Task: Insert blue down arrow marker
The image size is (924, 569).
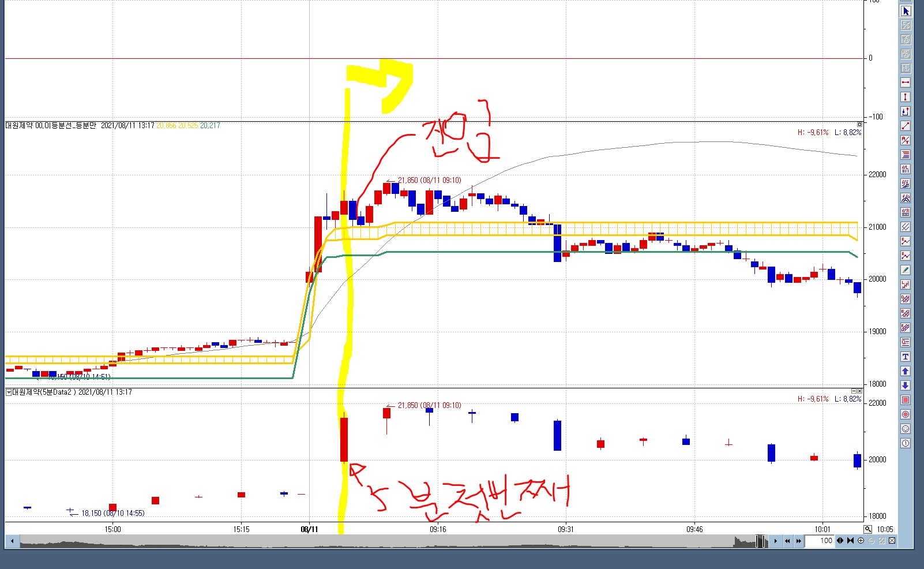Action: [x=906, y=385]
